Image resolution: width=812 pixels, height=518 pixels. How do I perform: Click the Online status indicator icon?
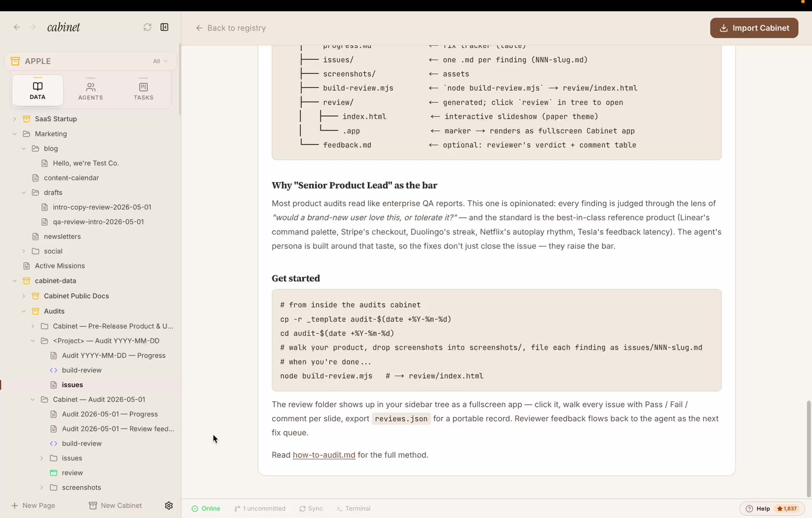pyautogui.click(x=195, y=509)
